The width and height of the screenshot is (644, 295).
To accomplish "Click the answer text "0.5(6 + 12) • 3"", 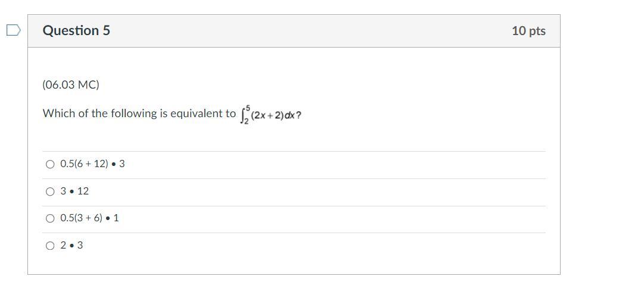I will click(92, 164).
